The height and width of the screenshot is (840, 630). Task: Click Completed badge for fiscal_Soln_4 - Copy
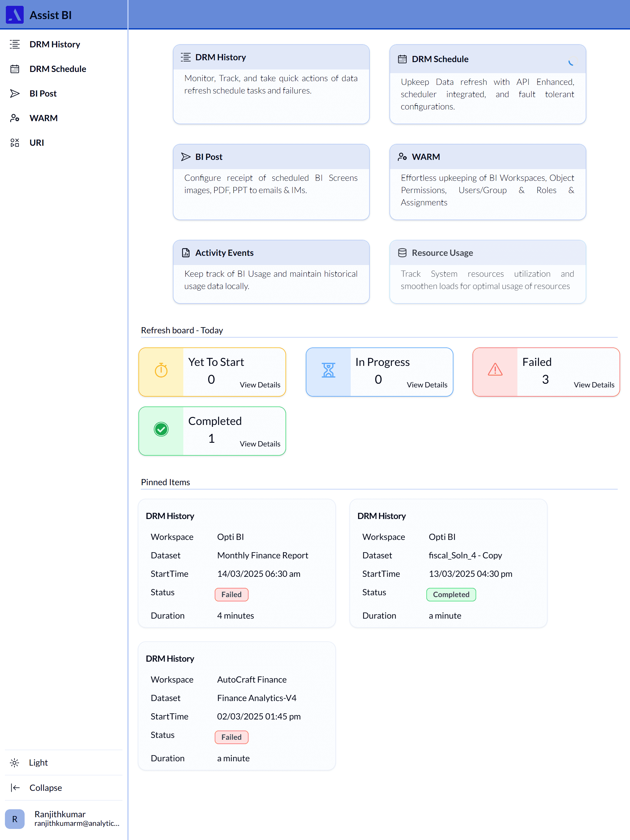click(451, 595)
